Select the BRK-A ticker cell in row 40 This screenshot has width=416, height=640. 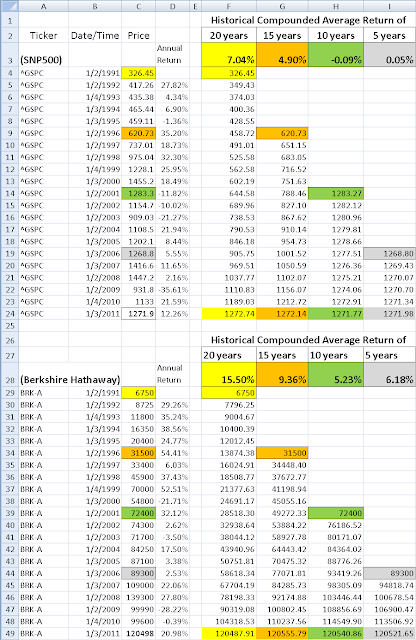click(43, 525)
